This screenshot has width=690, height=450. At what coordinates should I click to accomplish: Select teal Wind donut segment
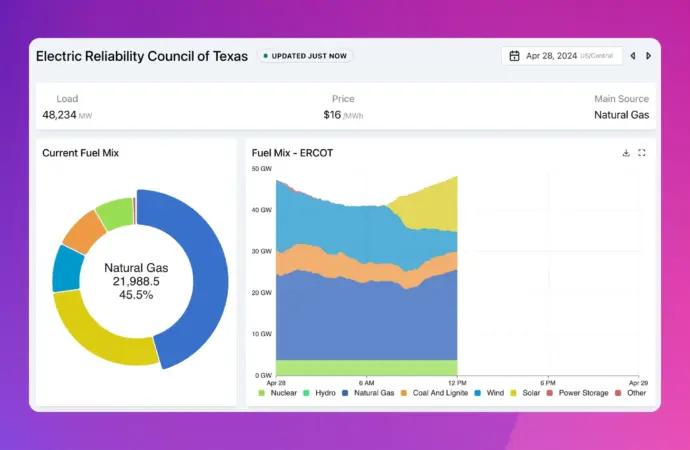(x=67, y=269)
